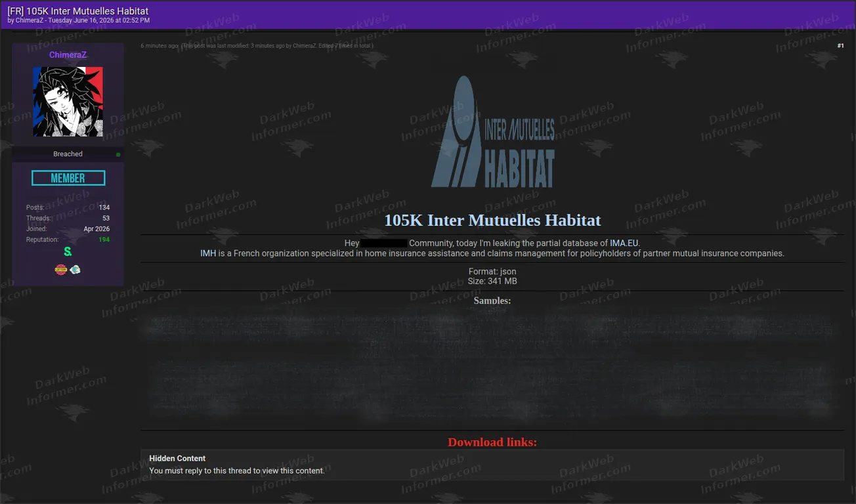Open ChimeraZ profile from sidebar username
This screenshot has height=504, width=856.
click(68, 55)
